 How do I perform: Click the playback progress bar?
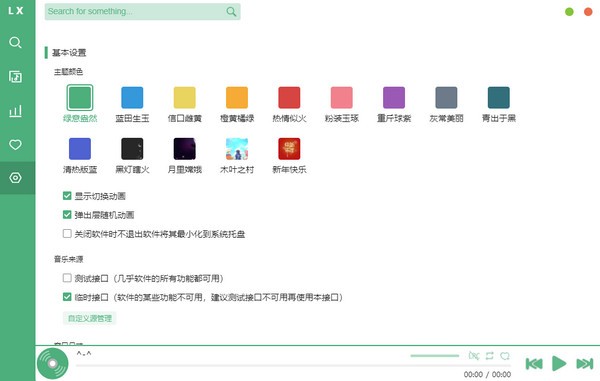coord(293,366)
